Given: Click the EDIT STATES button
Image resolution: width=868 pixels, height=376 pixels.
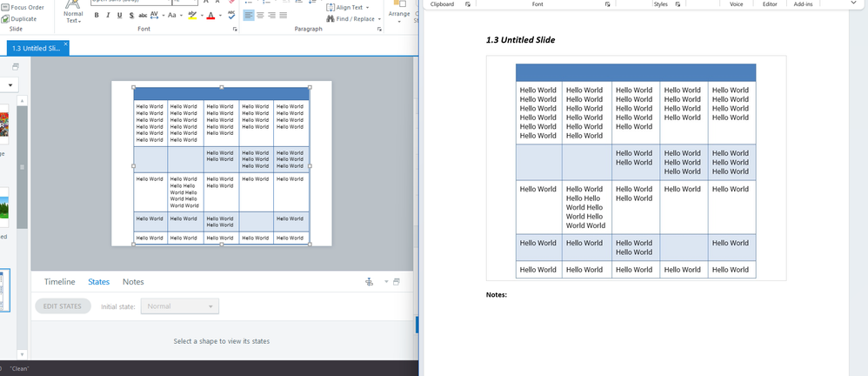Looking at the screenshot, I should point(63,306).
